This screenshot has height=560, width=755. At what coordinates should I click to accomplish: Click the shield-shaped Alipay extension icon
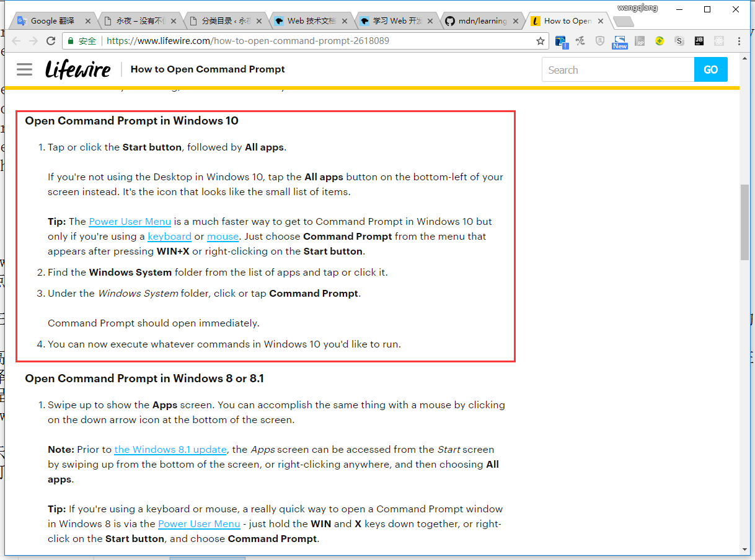coord(600,41)
